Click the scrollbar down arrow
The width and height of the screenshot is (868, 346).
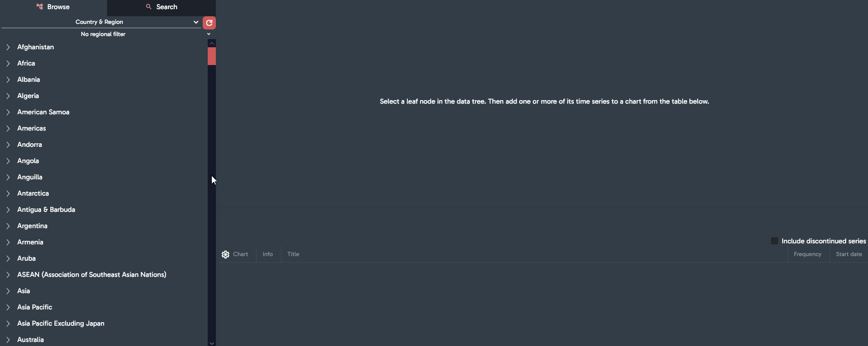[x=212, y=343]
